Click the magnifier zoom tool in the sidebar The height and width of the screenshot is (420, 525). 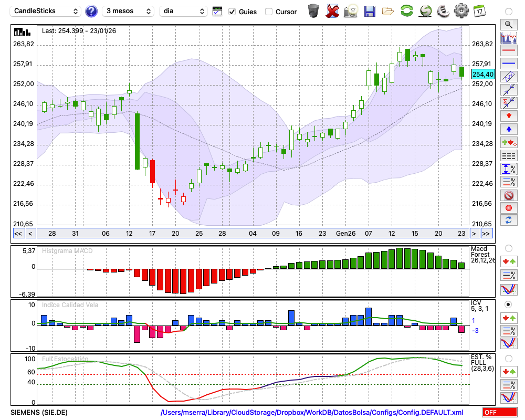(508, 24)
